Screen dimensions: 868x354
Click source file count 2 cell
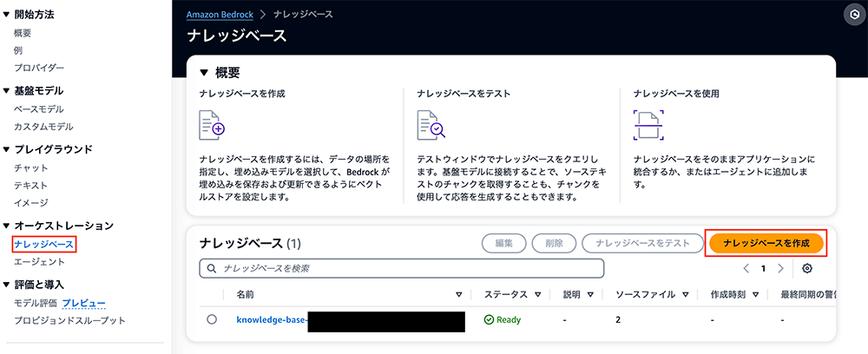[618, 319]
